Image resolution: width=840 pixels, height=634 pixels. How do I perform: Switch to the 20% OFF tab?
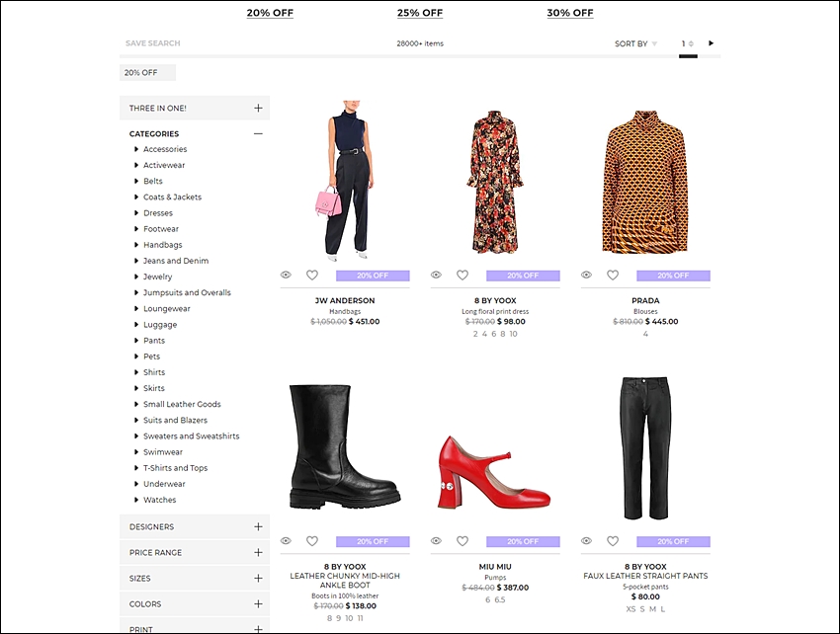[x=270, y=13]
